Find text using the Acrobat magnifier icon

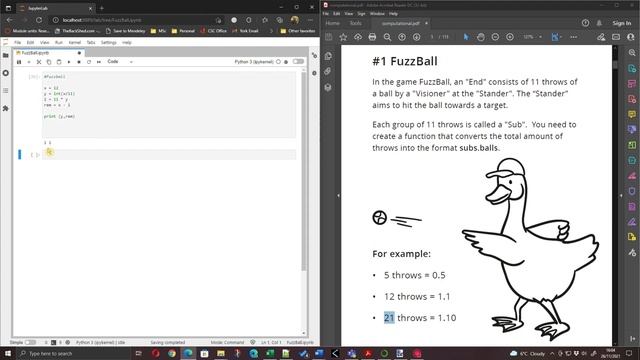coord(387,37)
